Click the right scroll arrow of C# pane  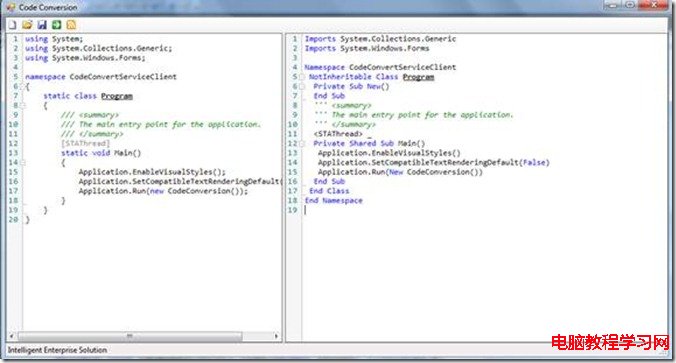[276, 336]
